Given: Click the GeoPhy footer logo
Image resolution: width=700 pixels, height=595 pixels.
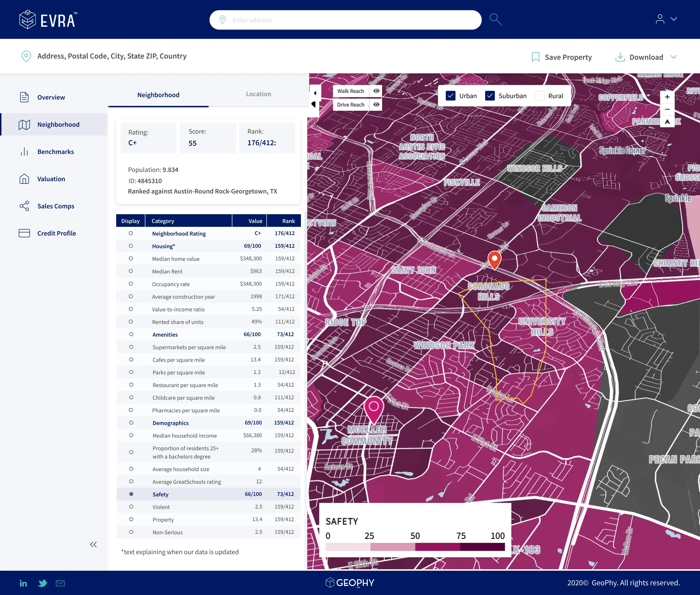Looking at the screenshot, I should (350, 583).
